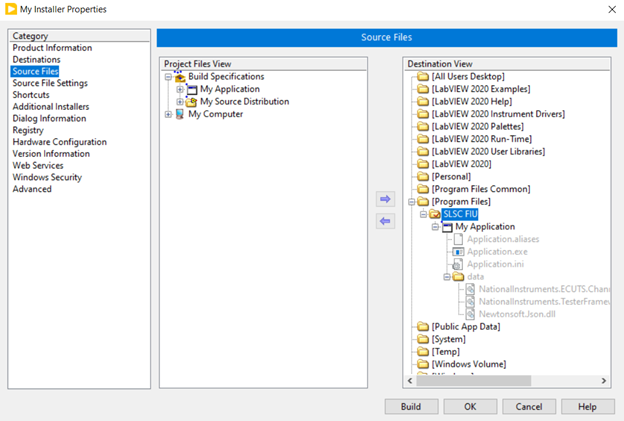Click the Newtonsoft.Json.dll file icon
The height and width of the screenshot is (421, 624).
click(470, 314)
